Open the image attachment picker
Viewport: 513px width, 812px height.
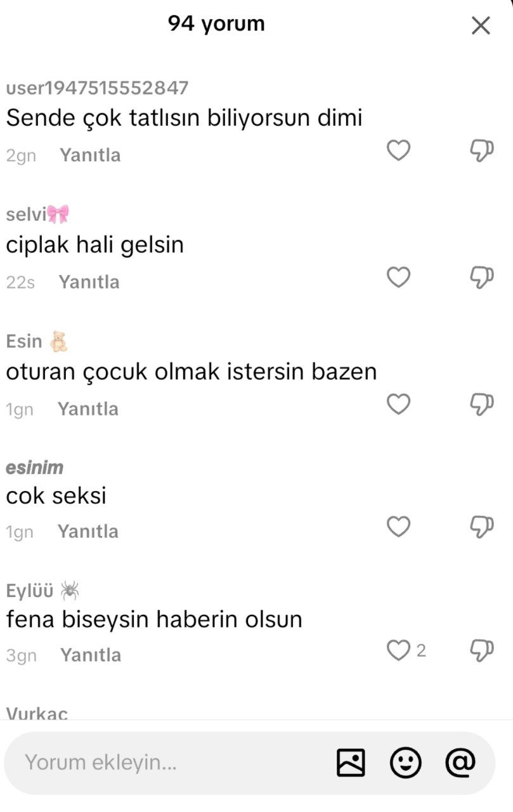tap(351, 763)
